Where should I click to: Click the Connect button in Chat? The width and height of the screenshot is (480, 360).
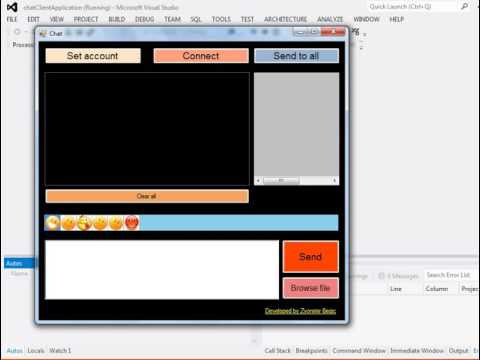(201, 56)
